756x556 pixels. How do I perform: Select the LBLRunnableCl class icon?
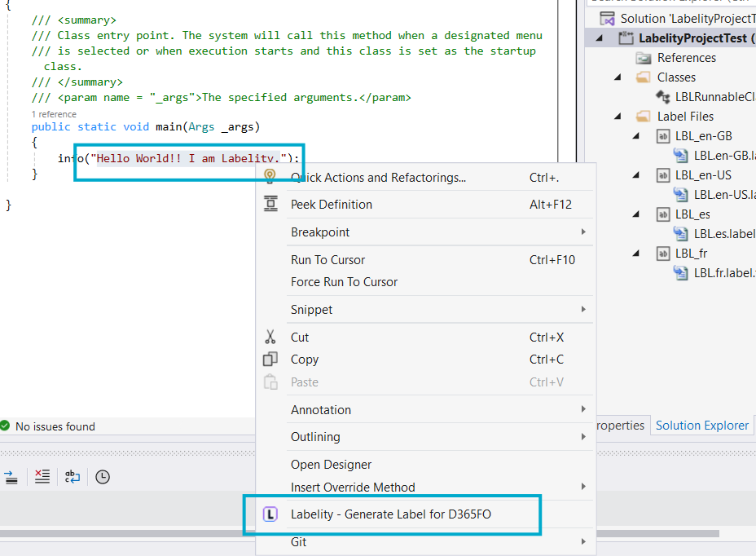coord(663,97)
